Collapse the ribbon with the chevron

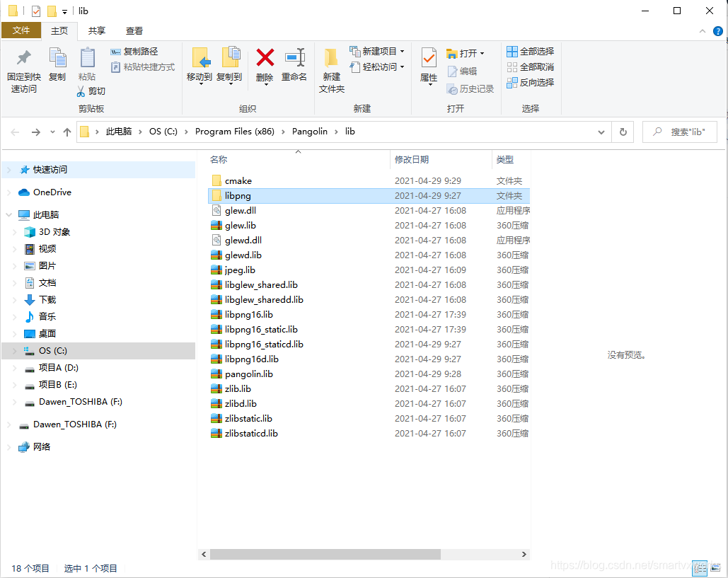(703, 31)
